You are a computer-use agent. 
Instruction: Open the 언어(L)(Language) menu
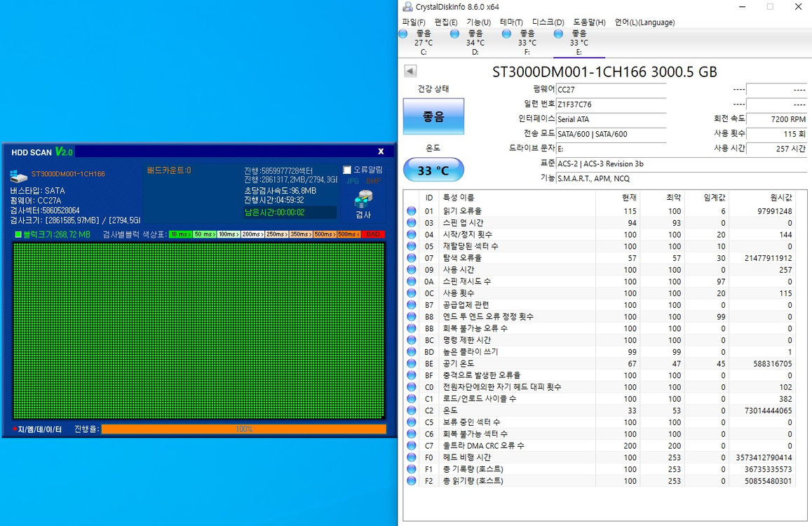(644, 22)
